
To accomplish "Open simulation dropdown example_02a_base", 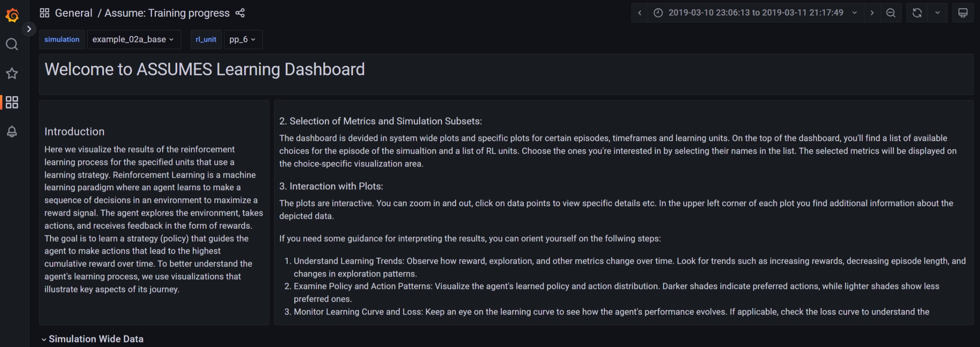I will pos(133,40).
